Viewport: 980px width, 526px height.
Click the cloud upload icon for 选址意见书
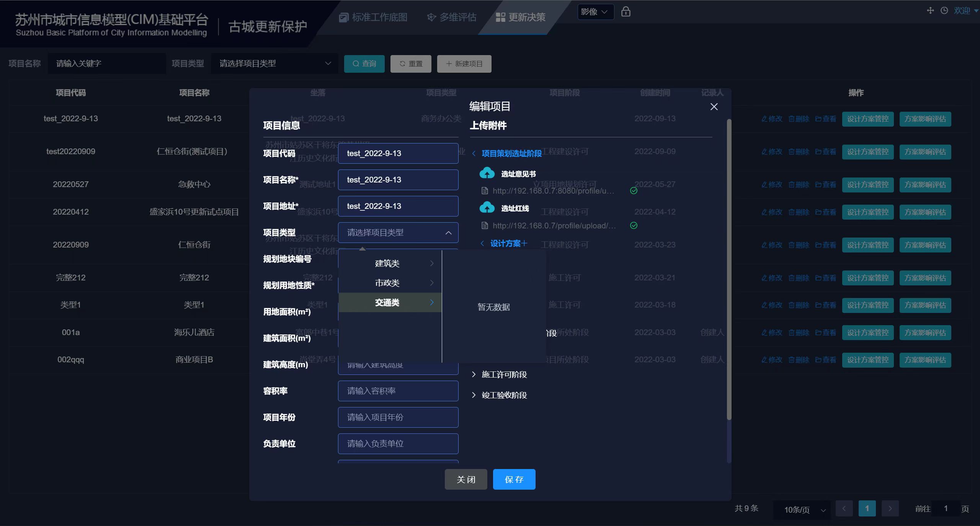(x=487, y=173)
